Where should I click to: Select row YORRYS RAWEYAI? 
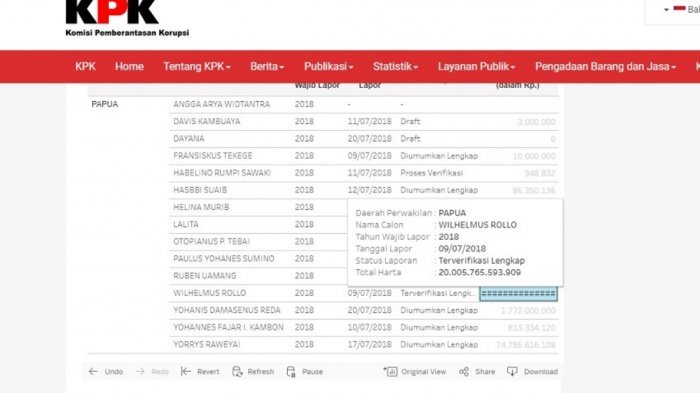pos(207,344)
